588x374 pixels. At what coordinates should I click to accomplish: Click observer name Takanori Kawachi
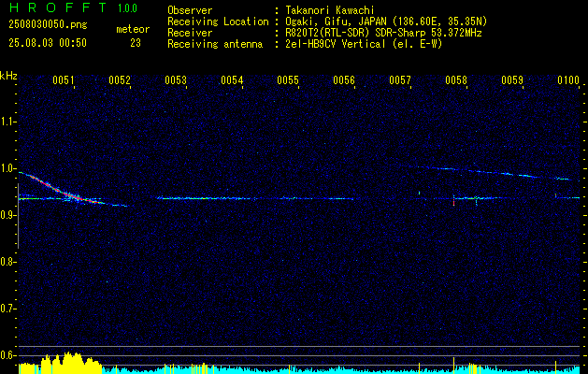point(330,10)
